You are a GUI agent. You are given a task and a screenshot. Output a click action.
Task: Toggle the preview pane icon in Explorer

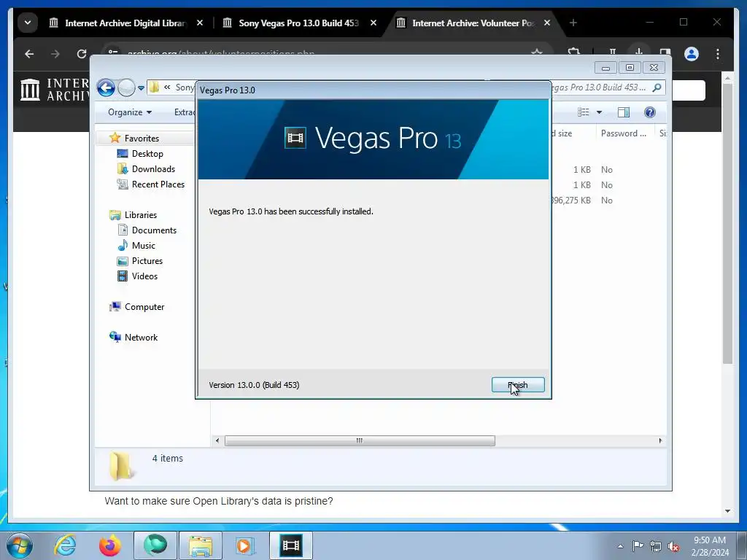(x=623, y=112)
